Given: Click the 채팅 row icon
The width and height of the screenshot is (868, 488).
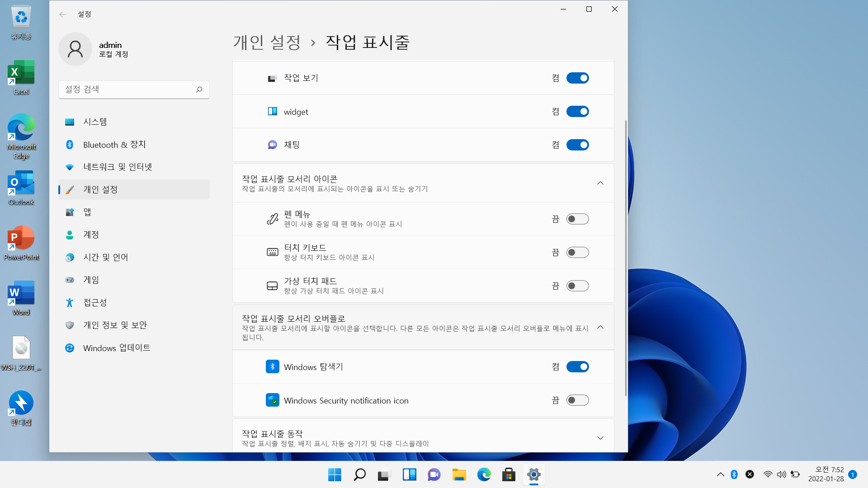Looking at the screenshot, I should (272, 145).
